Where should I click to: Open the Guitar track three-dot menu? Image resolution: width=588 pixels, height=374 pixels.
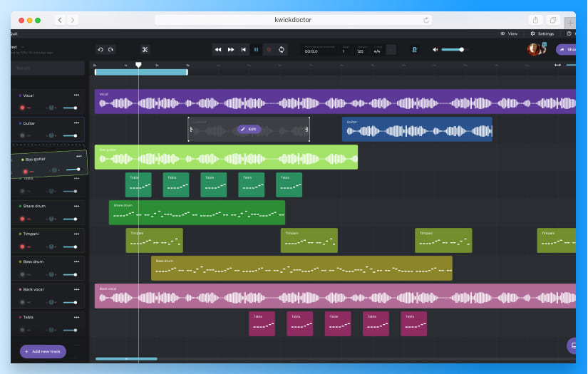click(77, 123)
